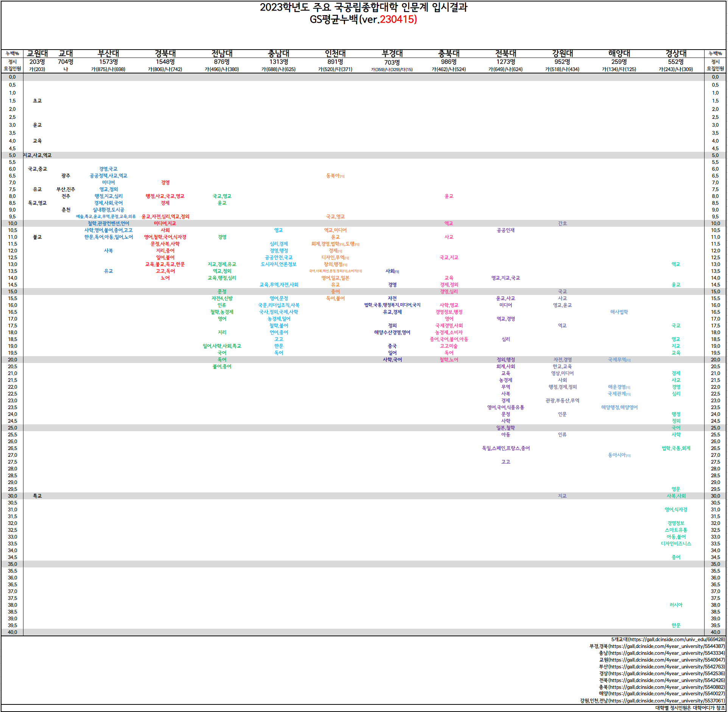Click the red version number 230415
Screen dimensions: 728x712
[x=397, y=19]
